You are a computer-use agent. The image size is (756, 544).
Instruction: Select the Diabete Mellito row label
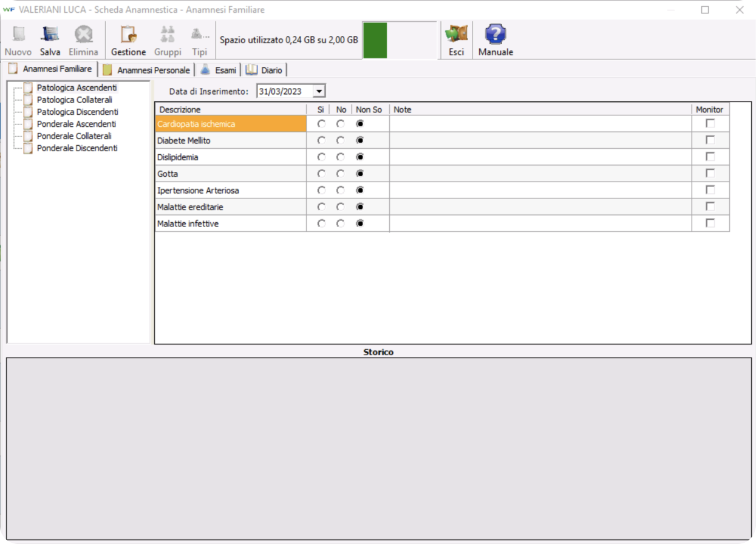pyautogui.click(x=231, y=140)
